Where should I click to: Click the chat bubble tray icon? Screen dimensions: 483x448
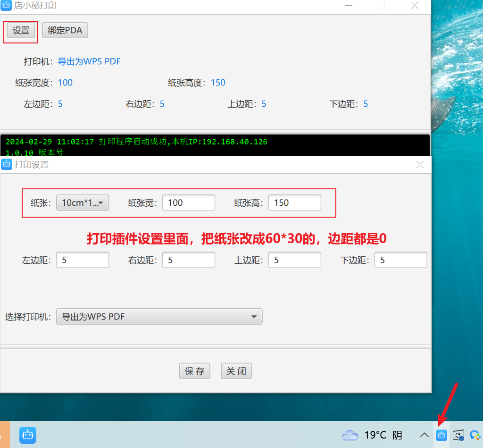coord(475,435)
